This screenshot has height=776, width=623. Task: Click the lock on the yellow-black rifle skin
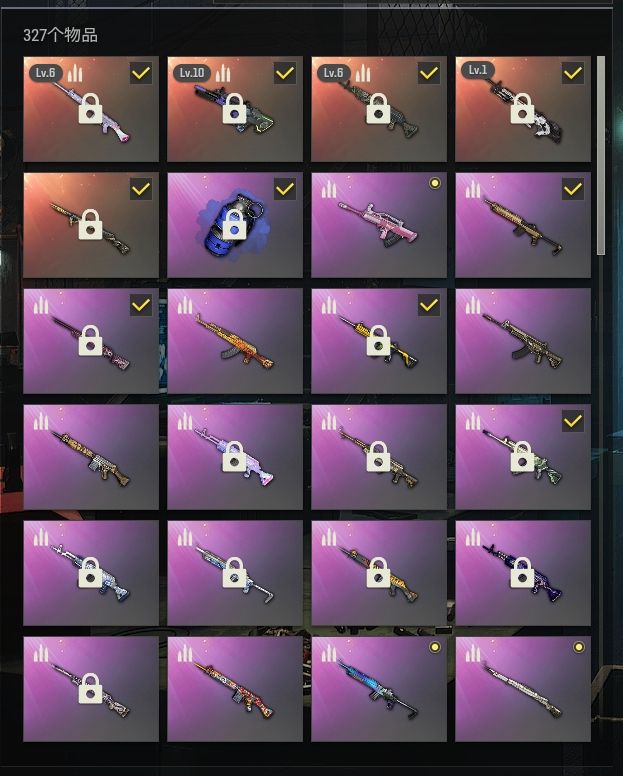[379, 340]
